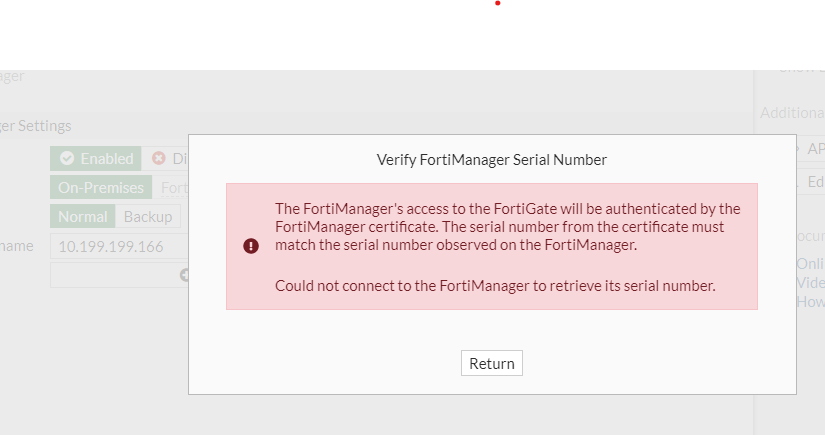Open the partially visible API item
The image size is (825, 435).
[x=814, y=149]
